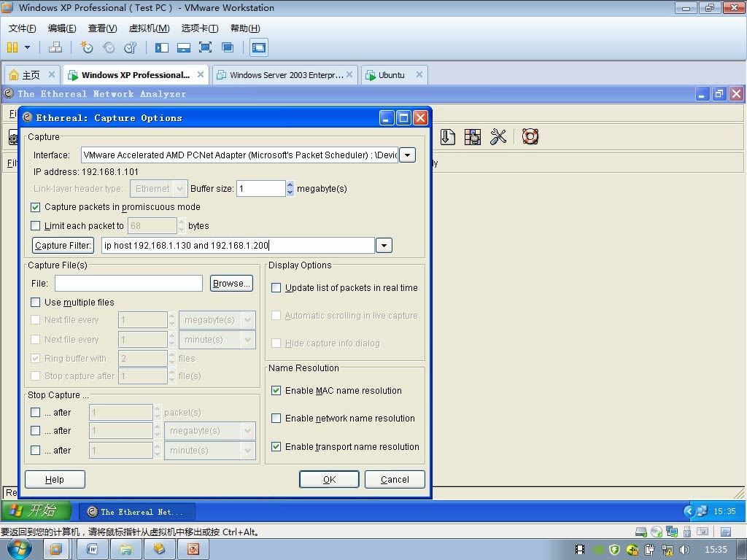Open the 编辑(E) menu
The image size is (747, 560).
click(x=62, y=28)
